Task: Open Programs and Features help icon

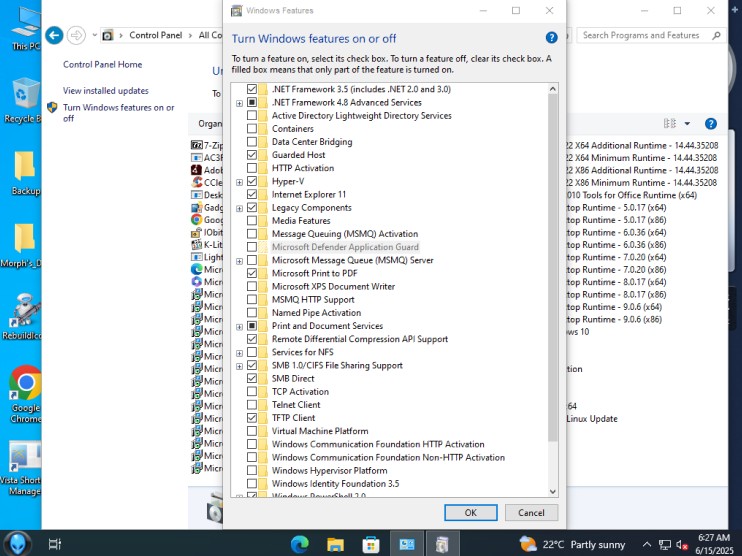Action: pos(710,124)
